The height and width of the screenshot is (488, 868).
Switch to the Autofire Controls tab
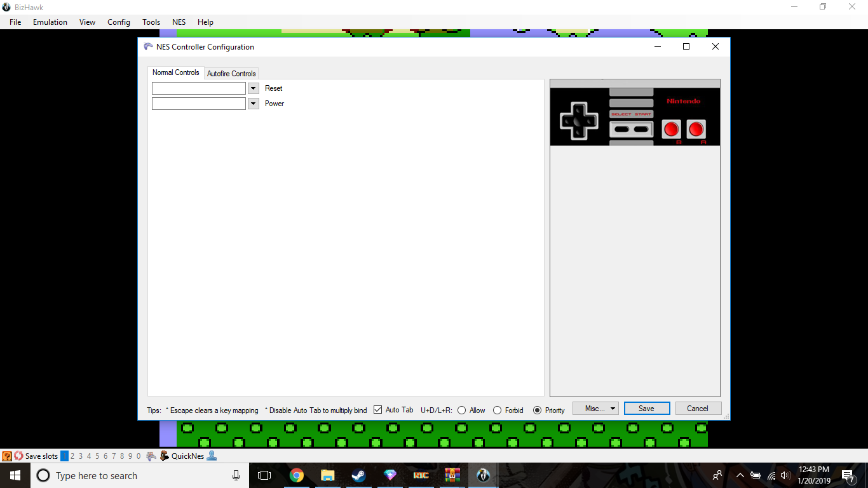(x=231, y=72)
